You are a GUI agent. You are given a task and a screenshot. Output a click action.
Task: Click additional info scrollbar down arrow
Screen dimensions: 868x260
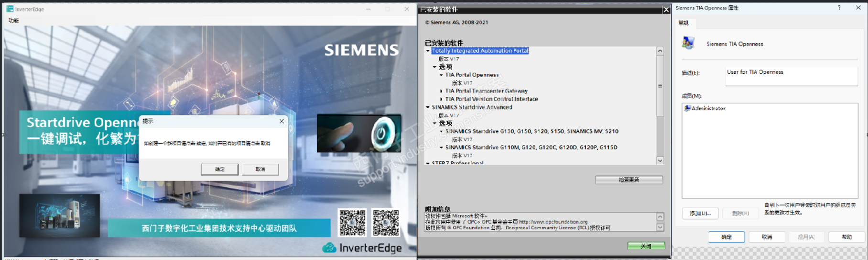coord(660,228)
